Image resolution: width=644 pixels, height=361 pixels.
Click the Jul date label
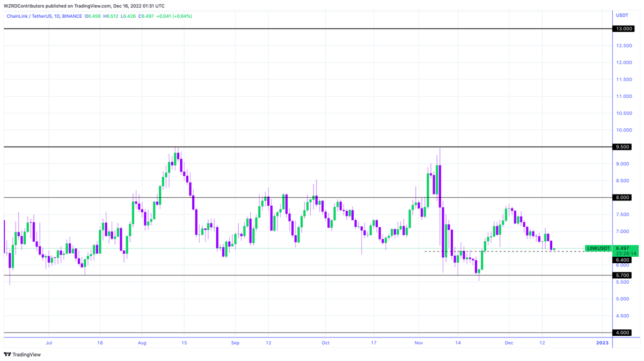pyautogui.click(x=49, y=342)
